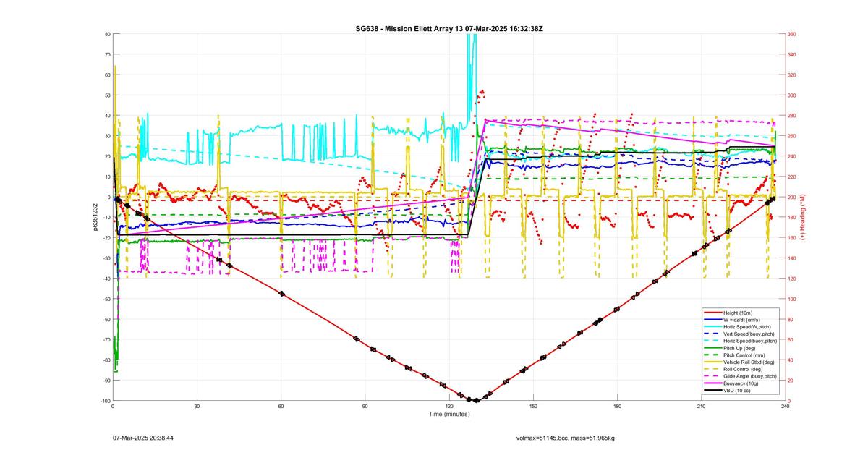The width and height of the screenshot is (868, 450).
Task: Click the 'W = dz/dt (cm/s)' legend entry
Action: point(741,320)
